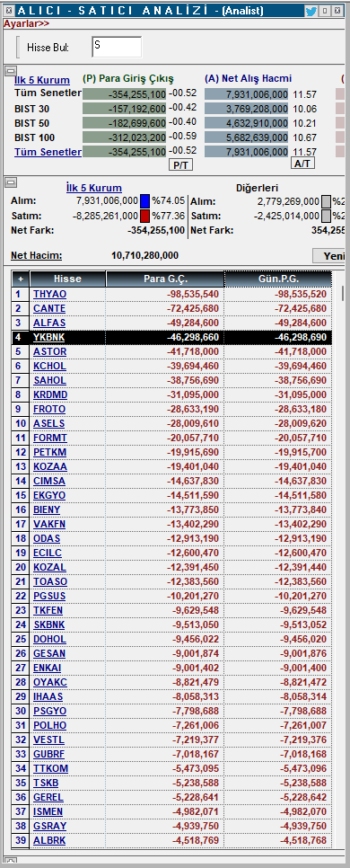Open the PGSUS stock link
Screen dimensions: 350x868
(49, 597)
